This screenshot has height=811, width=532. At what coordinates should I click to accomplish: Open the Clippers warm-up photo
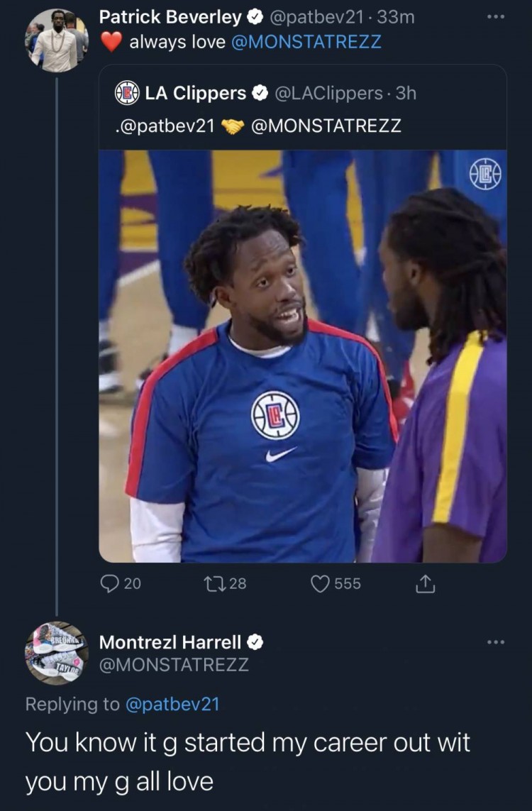coord(303,356)
